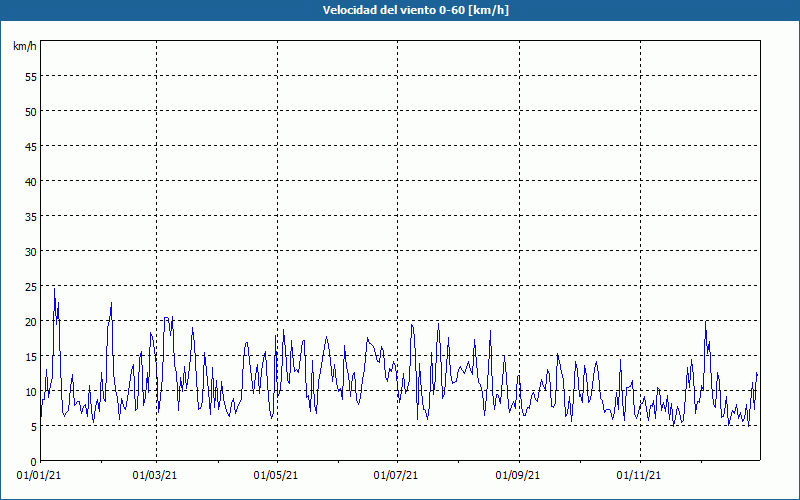Viewport: 800px width, 500px height.
Task: Click the y-axis label 50
Action: click(x=31, y=112)
